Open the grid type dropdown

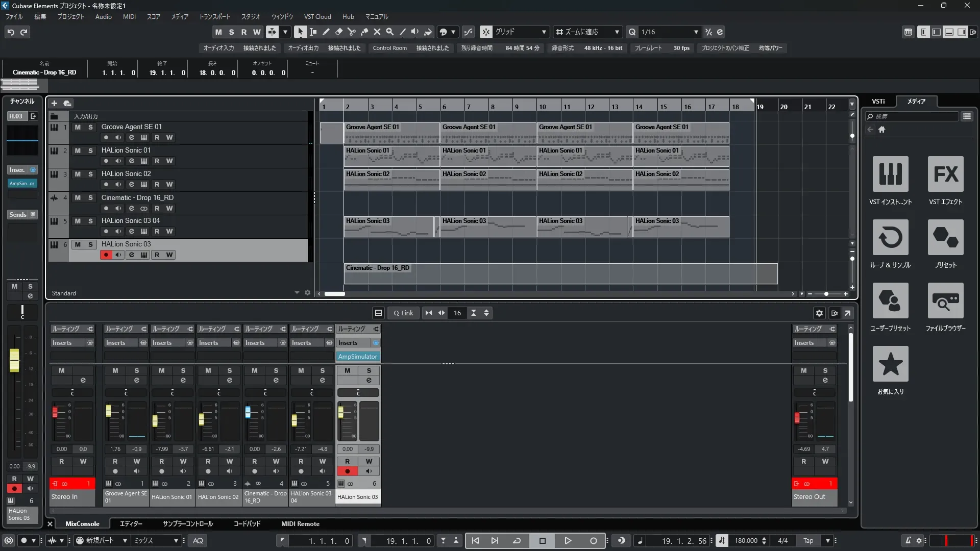pyautogui.click(x=544, y=32)
